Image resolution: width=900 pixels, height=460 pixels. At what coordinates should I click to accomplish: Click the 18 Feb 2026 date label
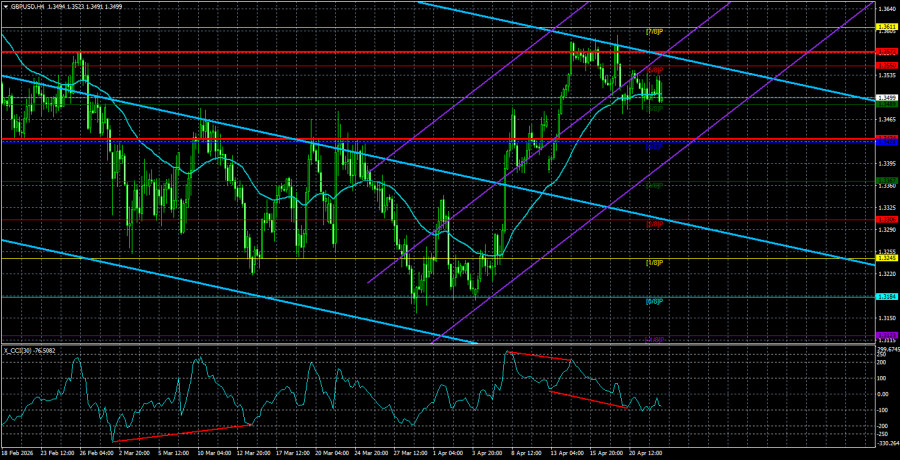pyautogui.click(x=18, y=453)
